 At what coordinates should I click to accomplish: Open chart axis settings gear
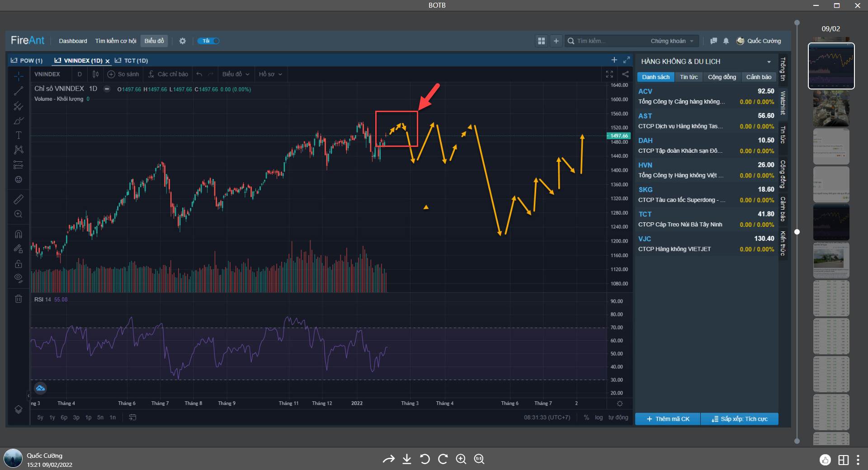coord(620,404)
